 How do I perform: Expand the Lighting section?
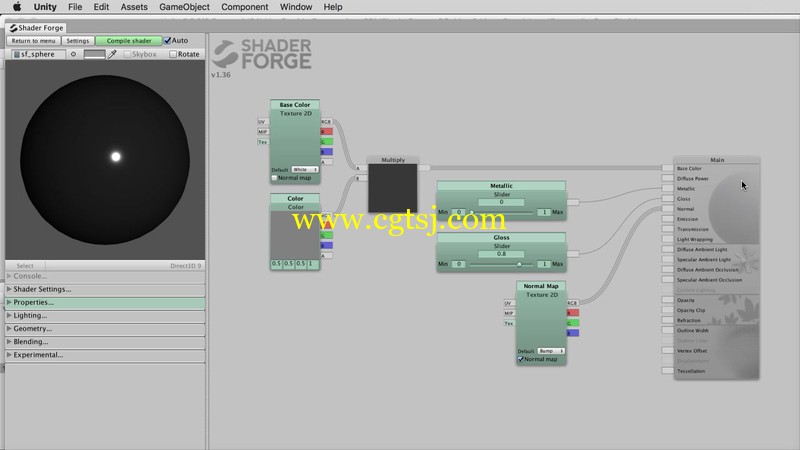[105, 316]
